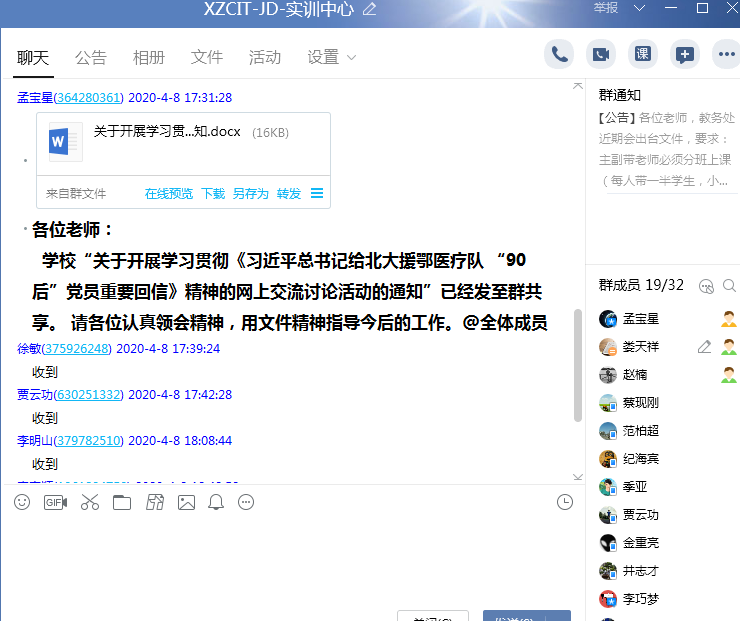Screen dimensions: 740x621
Task: Open the title bar dropdown arrow next to 举报
Action: pos(638,9)
